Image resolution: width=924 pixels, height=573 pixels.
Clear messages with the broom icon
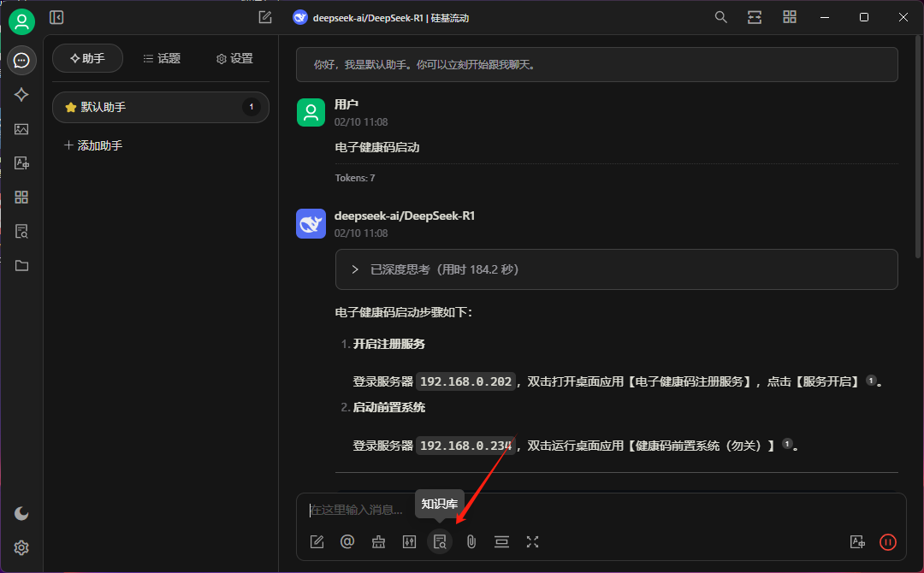378,542
